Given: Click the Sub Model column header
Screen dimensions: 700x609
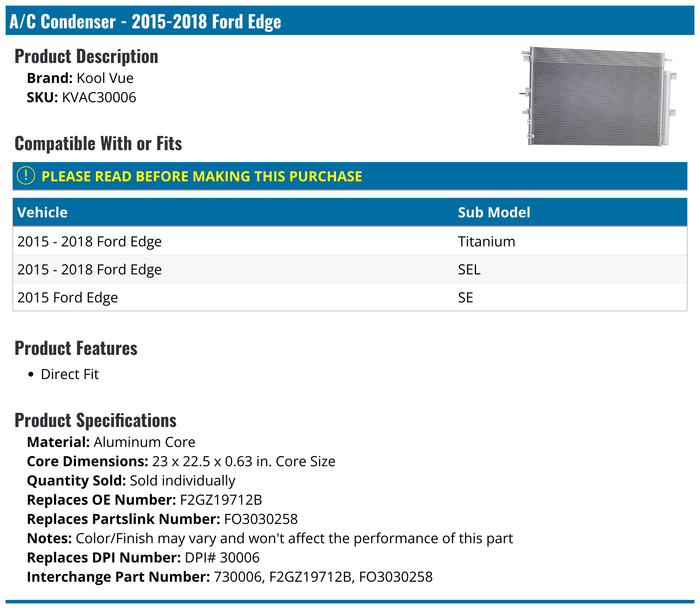Looking at the screenshot, I should point(494,212).
